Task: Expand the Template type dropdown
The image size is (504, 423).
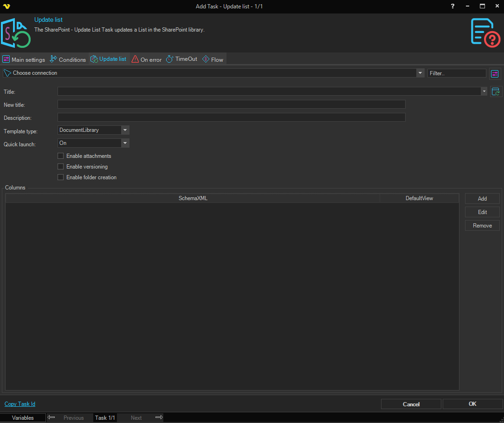Action: 125,130
